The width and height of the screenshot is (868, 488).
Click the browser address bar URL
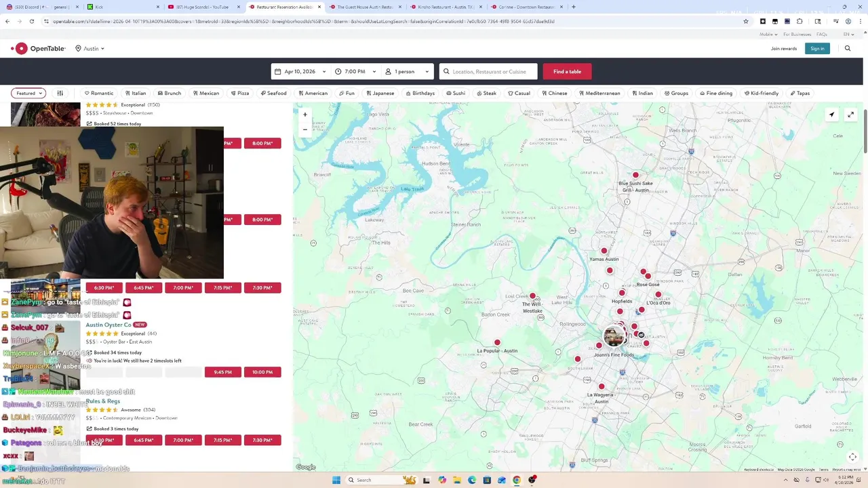pyautogui.click(x=304, y=21)
